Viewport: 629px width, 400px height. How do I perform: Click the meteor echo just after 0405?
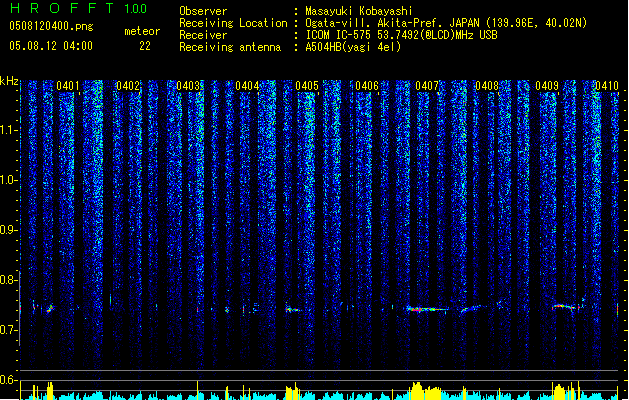293,309
